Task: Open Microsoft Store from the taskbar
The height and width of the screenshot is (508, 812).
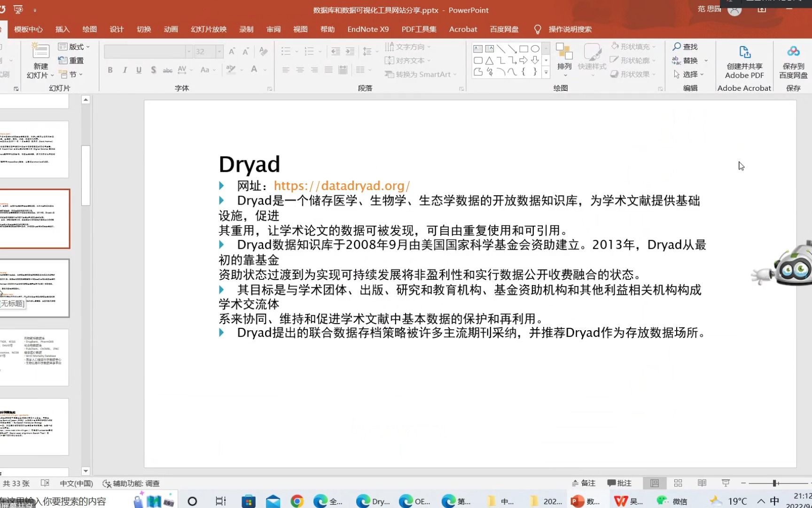Action: [x=248, y=501]
